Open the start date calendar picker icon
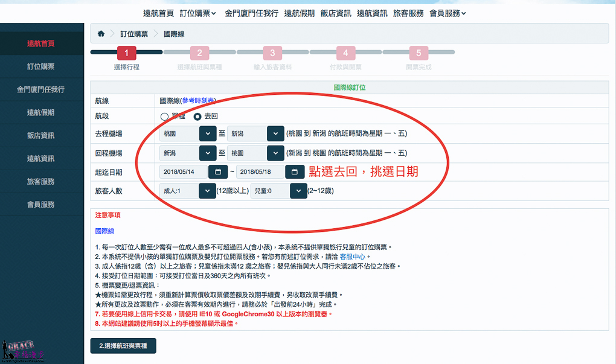The height and width of the screenshot is (364, 616). (x=218, y=171)
